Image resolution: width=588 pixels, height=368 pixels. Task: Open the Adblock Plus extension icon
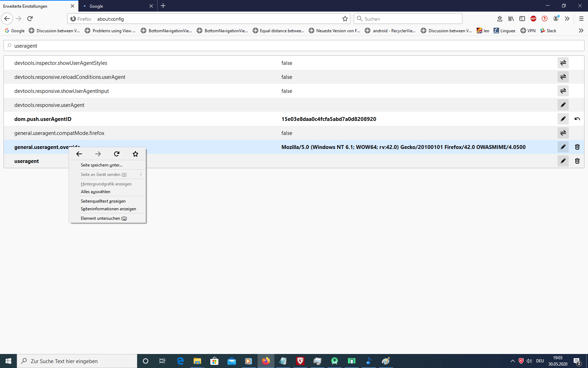(533, 19)
